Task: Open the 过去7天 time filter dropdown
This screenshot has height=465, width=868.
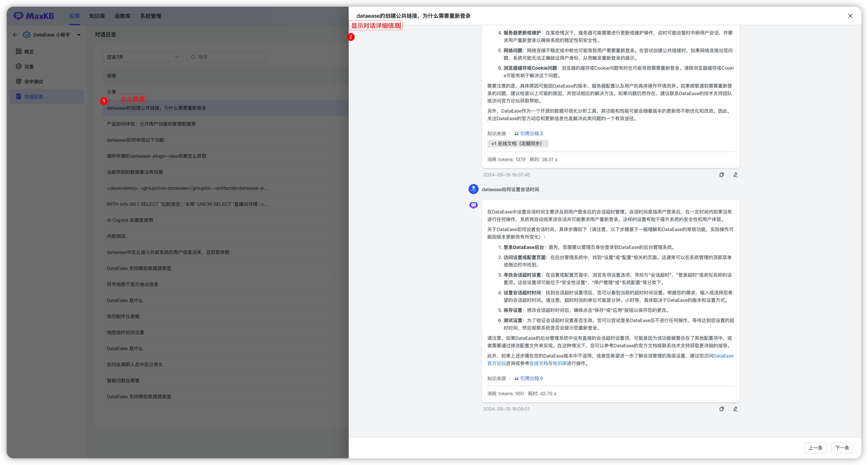Action: [x=143, y=57]
